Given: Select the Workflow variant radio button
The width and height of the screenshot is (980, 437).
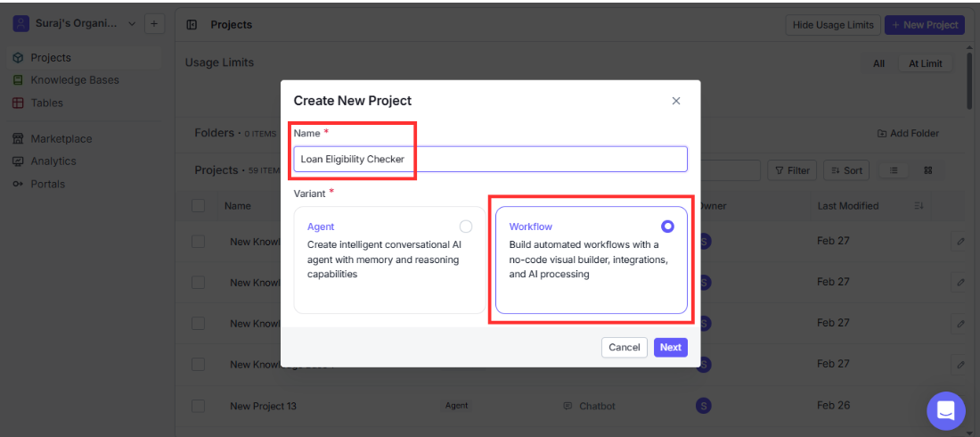Looking at the screenshot, I should tap(667, 227).
